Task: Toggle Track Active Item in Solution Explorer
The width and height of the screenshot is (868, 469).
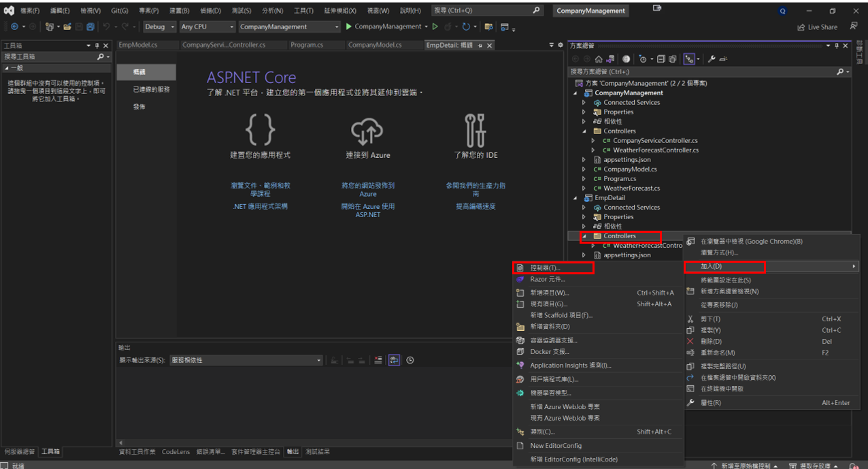Action: [689, 59]
